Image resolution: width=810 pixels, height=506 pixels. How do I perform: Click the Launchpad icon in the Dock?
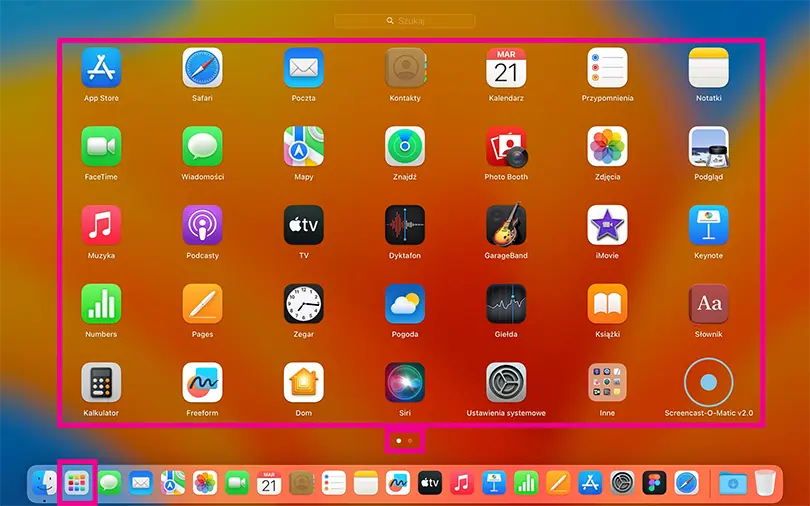pyautogui.click(x=77, y=484)
